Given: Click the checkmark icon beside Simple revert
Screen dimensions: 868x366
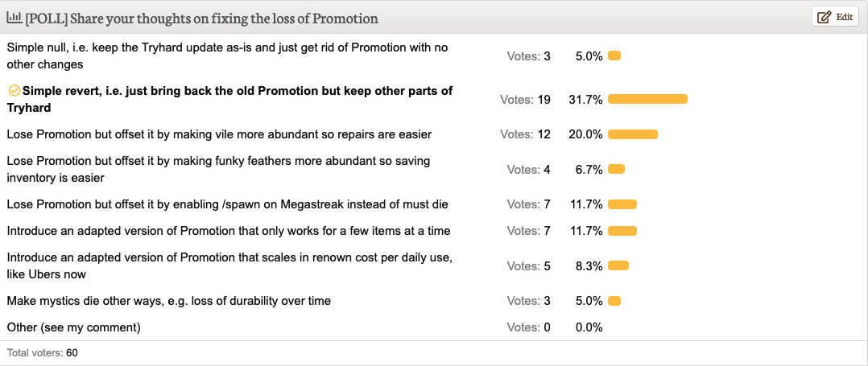Looking at the screenshot, I should (14, 91).
